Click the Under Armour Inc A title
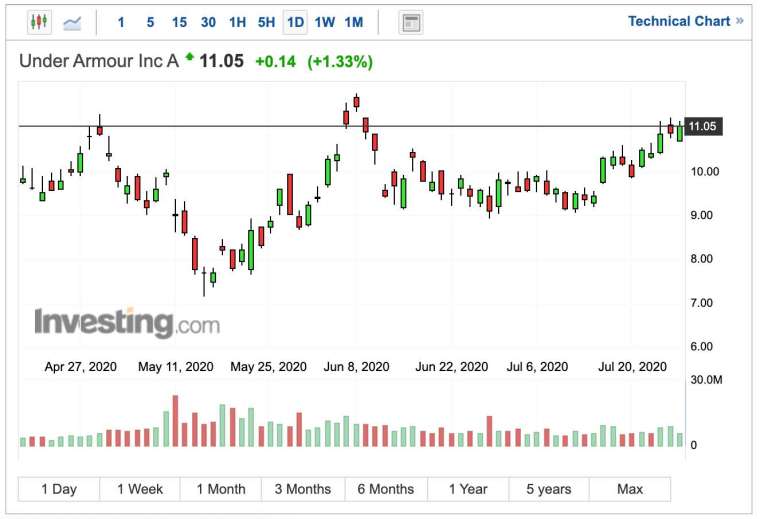 (x=99, y=61)
